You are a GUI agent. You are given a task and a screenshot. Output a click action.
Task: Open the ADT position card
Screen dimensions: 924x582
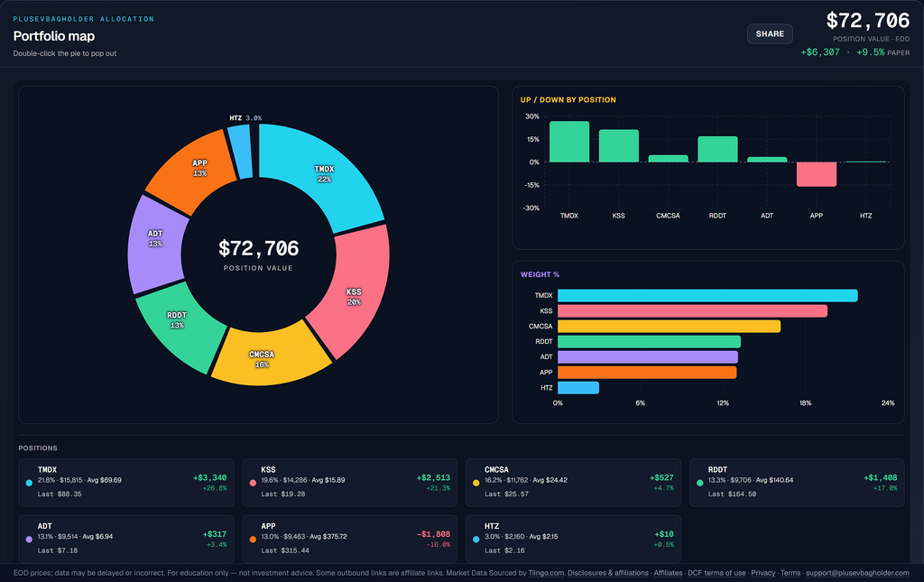click(126, 539)
